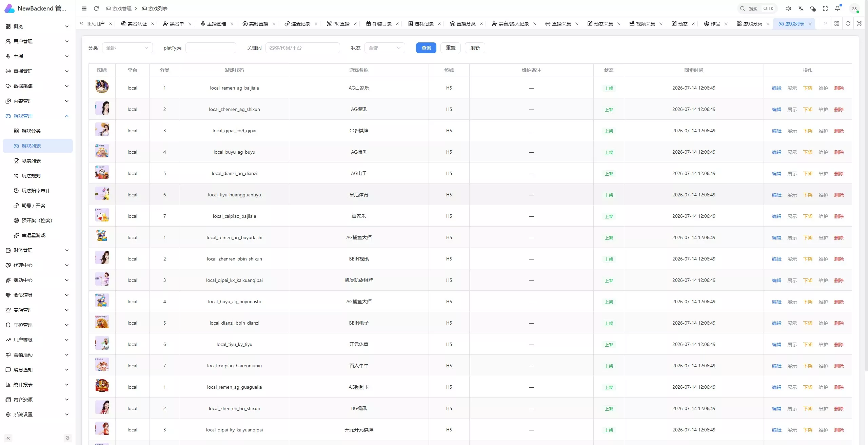Open the language translation icon
Screen dimensions: 868x445
pyautogui.click(x=801, y=8)
